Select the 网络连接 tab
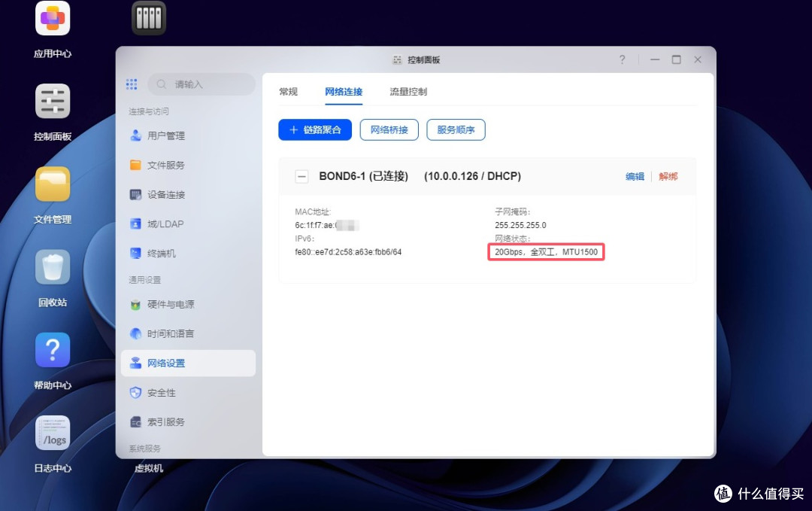 coord(344,92)
